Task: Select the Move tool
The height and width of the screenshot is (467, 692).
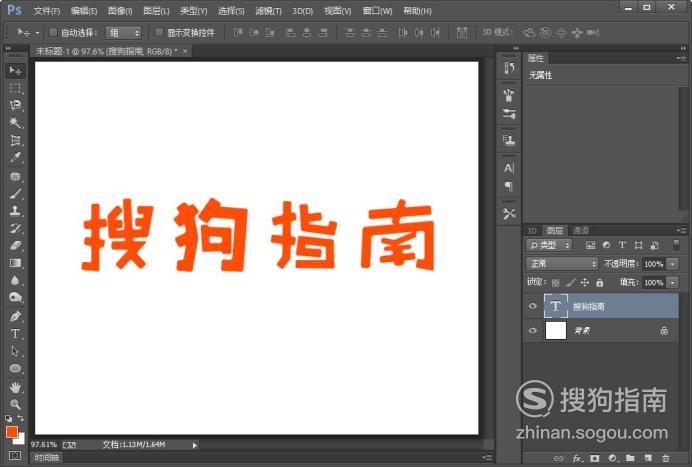Action: (15, 71)
